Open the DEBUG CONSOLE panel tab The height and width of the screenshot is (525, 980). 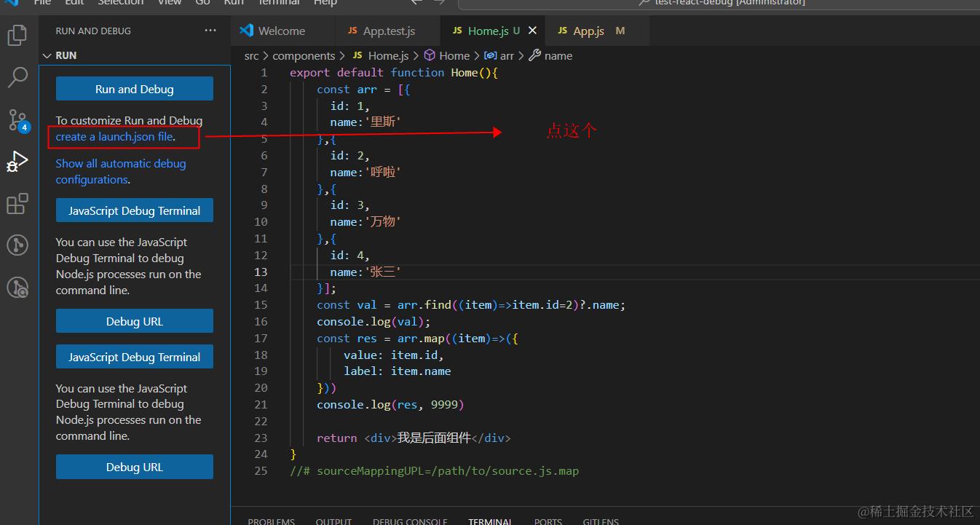pyautogui.click(x=410, y=521)
